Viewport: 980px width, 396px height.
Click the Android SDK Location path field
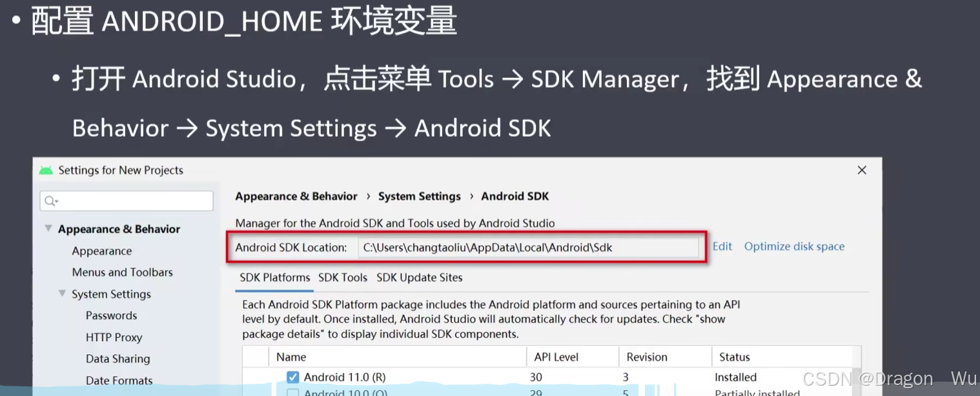(x=529, y=247)
